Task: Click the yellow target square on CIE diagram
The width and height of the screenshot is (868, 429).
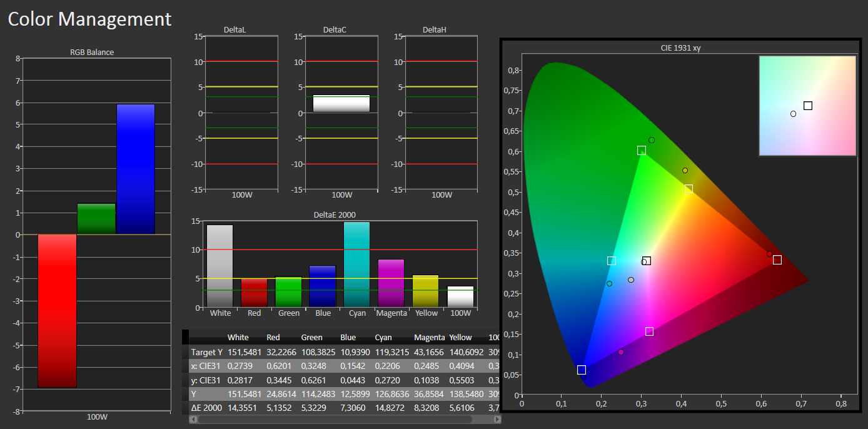Action: (x=689, y=189)
